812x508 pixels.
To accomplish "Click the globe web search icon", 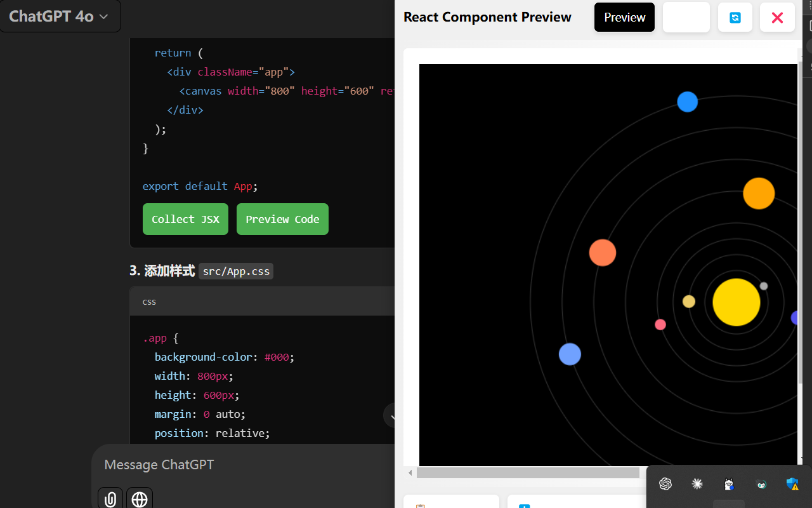I will [x=140, y=499].
